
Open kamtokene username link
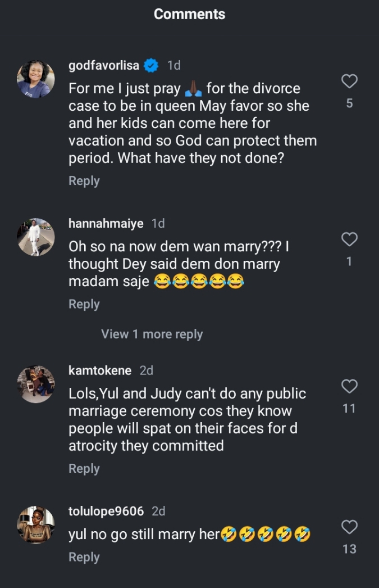click(99, 370)
